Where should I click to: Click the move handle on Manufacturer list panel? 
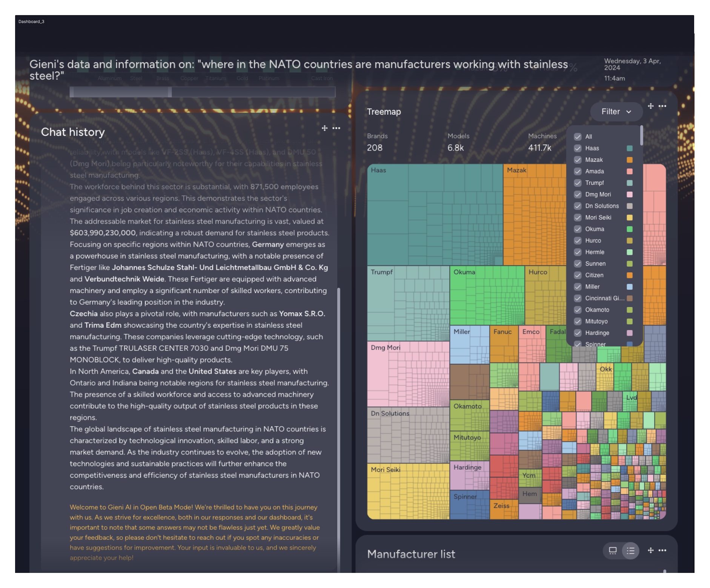(x=650, y=551)
